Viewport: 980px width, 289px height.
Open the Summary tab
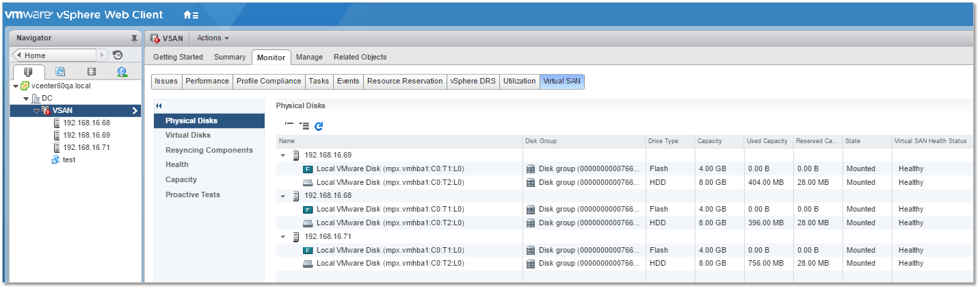[230, 57]
